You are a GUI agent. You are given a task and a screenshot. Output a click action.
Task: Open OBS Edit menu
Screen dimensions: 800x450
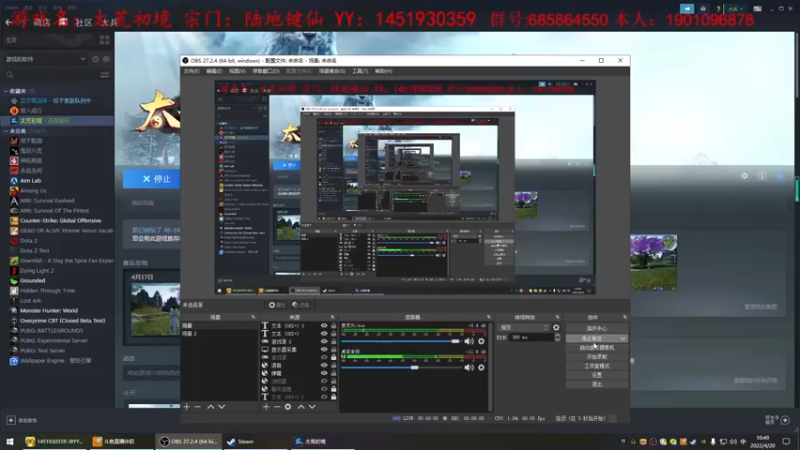(x=214, y=71)
